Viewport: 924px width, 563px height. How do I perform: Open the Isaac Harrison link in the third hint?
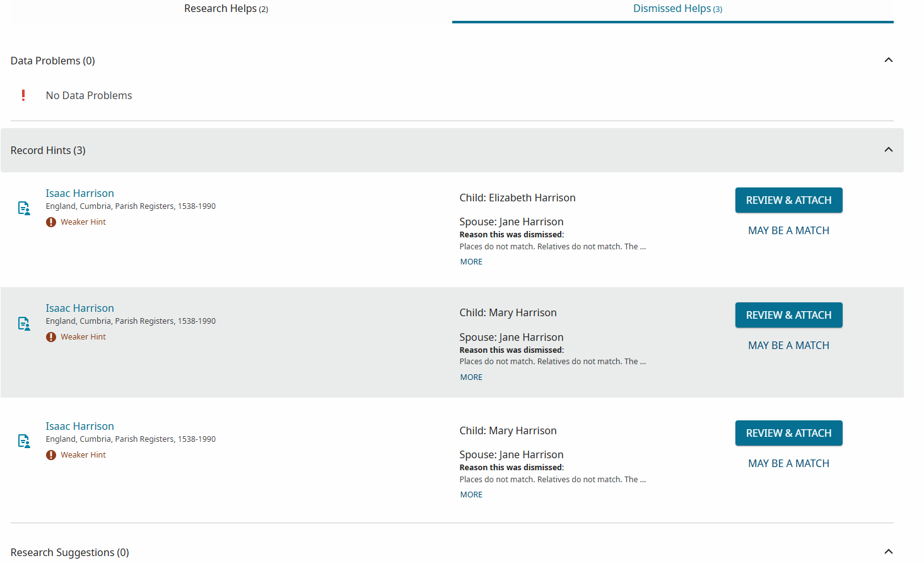pyautogui.click(x=79, y=426)
